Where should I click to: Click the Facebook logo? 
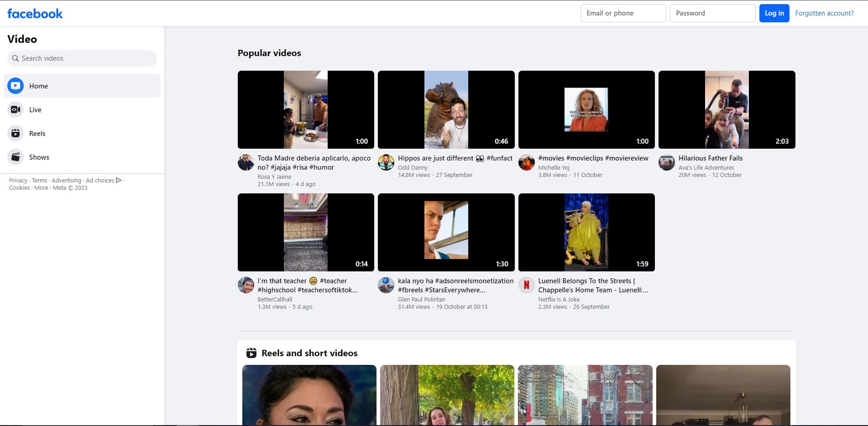pos(35,13)
